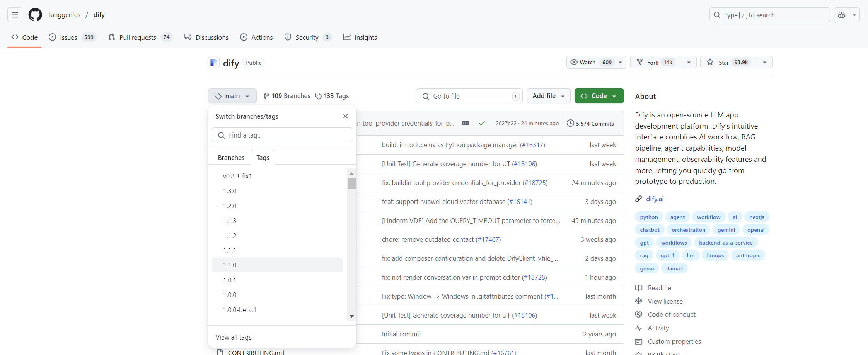Click the Find a tag input field
The width and height of the screenshot is (868, 355).
click(x=282, y=135)
